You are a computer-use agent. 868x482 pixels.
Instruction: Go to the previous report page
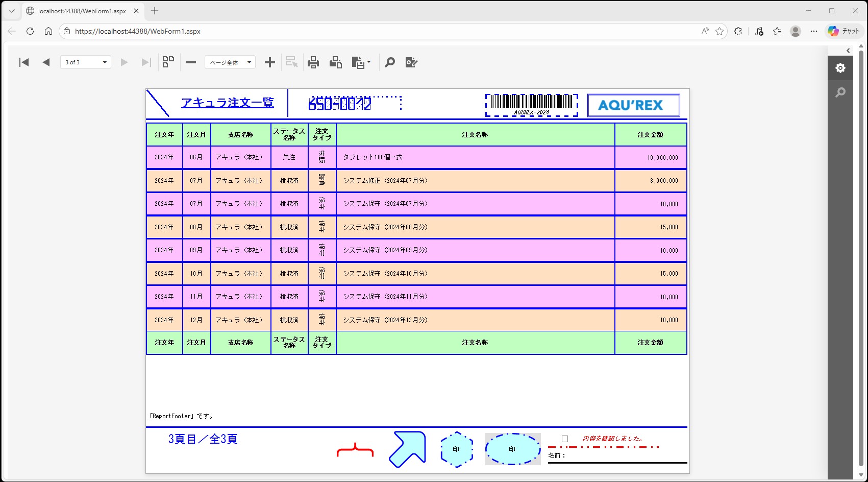46,62
